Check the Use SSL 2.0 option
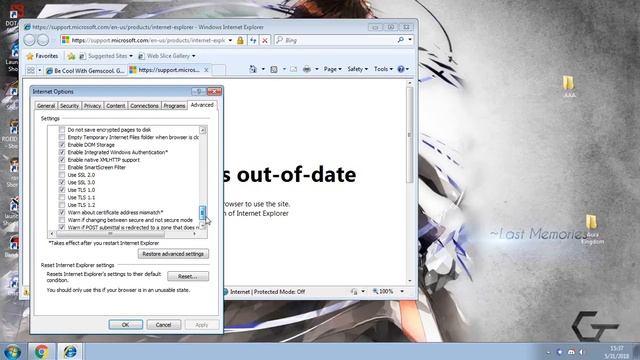Image resolution: width=640 pixels, height=360 pixels. click(62, 175)
